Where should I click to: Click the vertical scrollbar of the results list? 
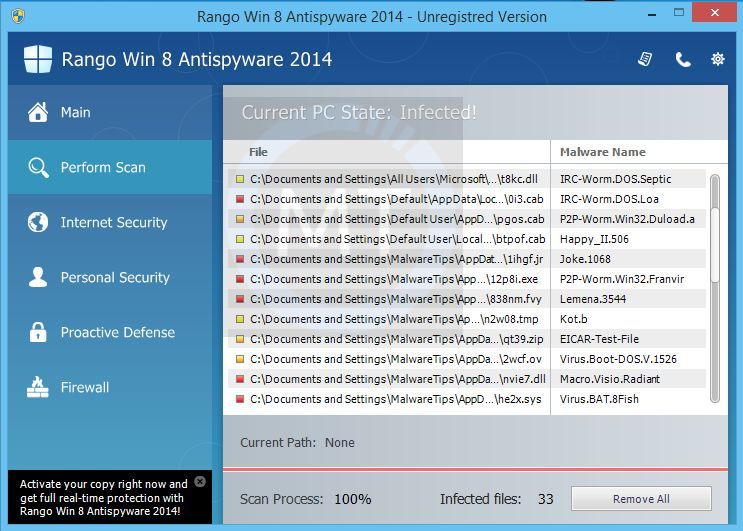pos(715,289)
